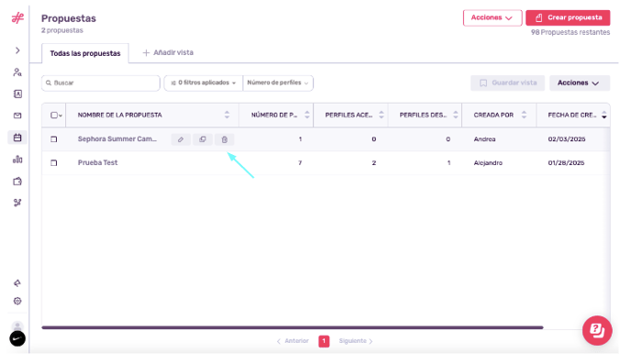Open the Prueba Test proposal
The height and width of the screenshot is (364, 631).
[x=98, y=162]
